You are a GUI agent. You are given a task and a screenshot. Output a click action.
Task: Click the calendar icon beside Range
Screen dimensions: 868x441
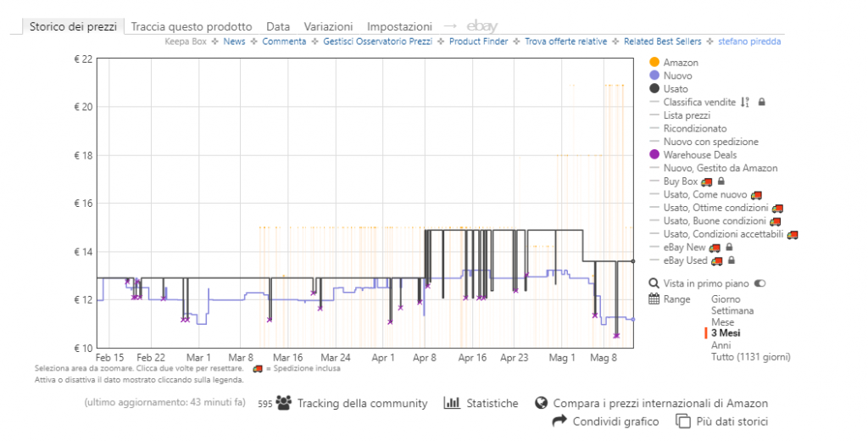click(654, 299)
